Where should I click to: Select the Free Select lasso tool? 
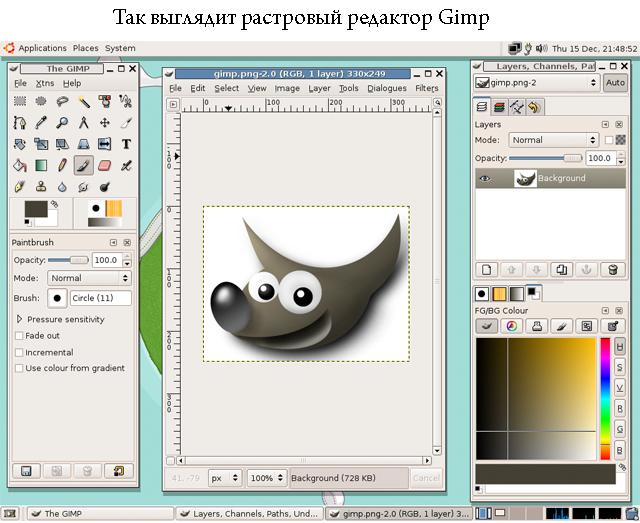62,101
